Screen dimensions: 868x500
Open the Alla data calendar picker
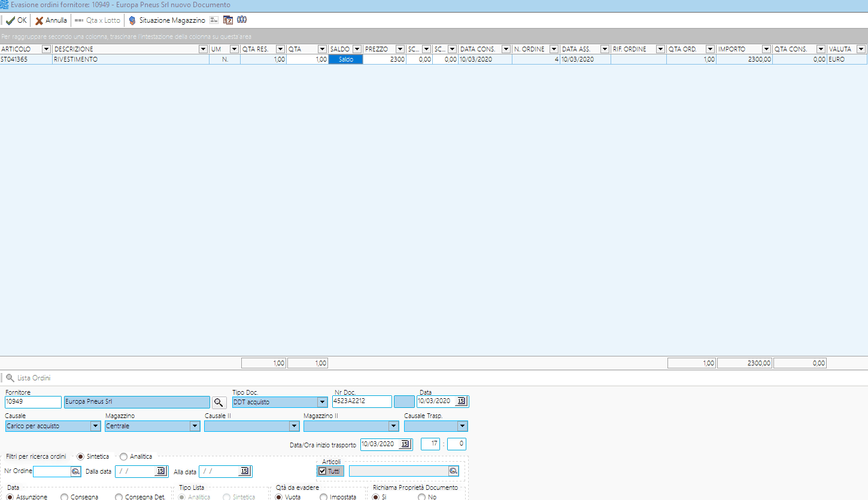coord(244,471)
